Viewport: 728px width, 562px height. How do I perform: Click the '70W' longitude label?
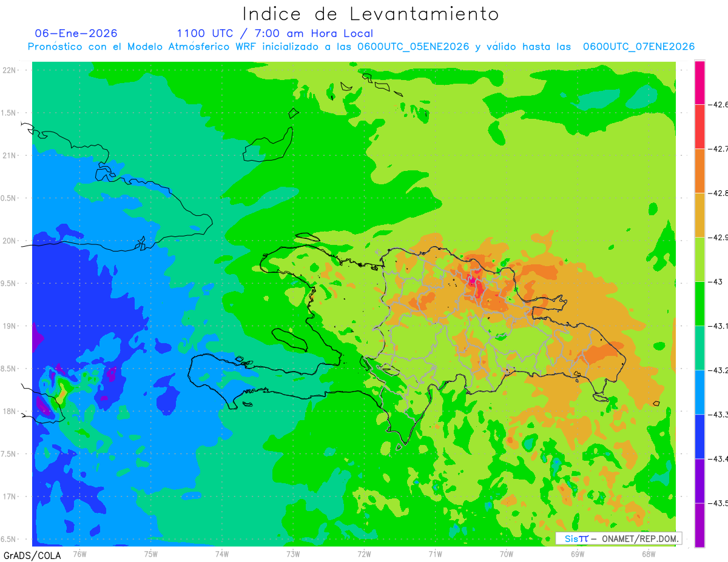click(506, 553)
